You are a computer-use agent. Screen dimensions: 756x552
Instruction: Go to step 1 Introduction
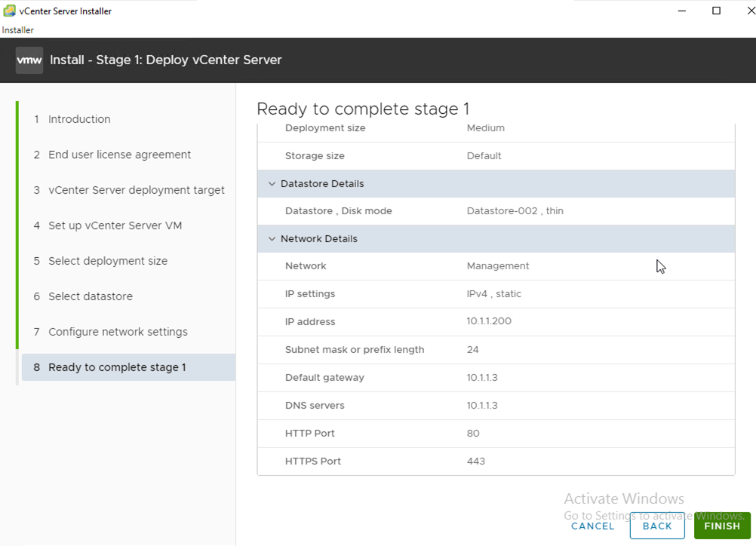(x=79, y=119)
